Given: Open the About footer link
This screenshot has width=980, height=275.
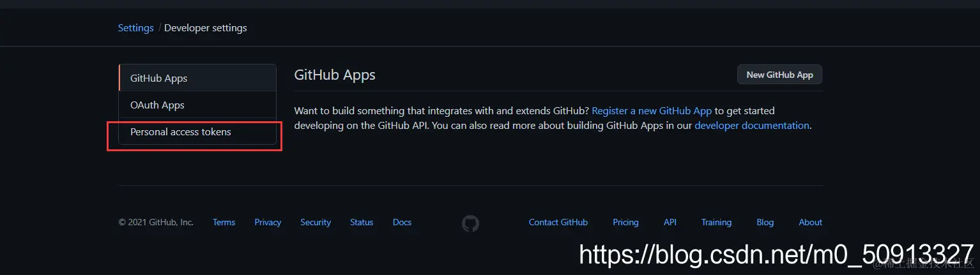Looking at the screenshot, I should pos(811,222).
